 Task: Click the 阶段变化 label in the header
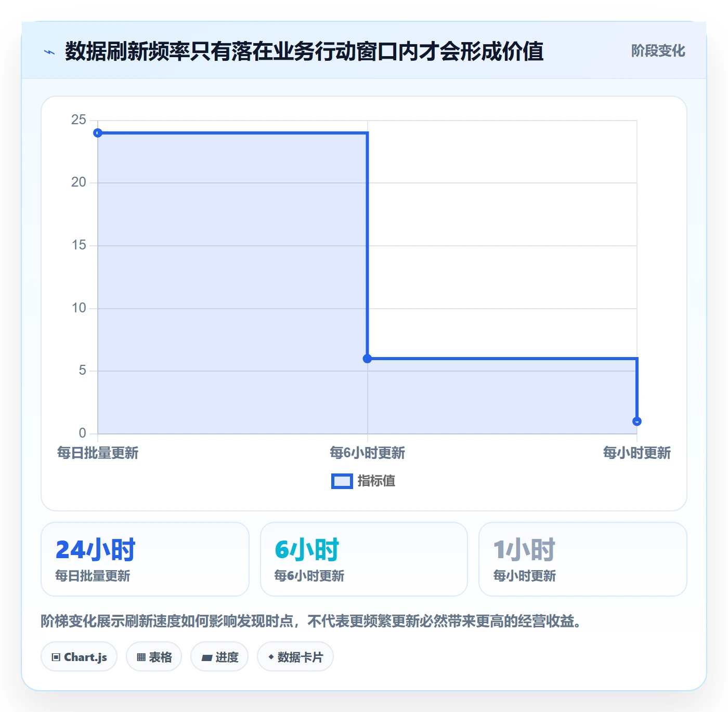(x=658, y=51)
